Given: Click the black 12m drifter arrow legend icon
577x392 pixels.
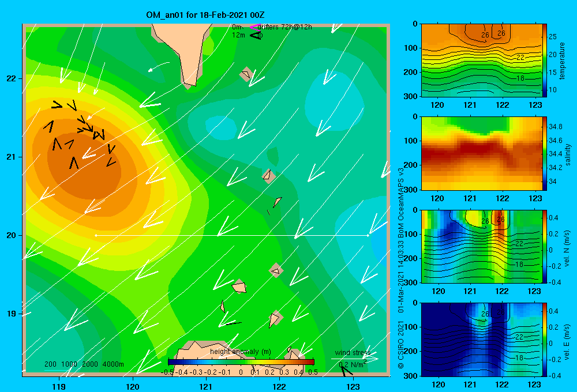Looking at the screenshot, I should pos(255,35).
